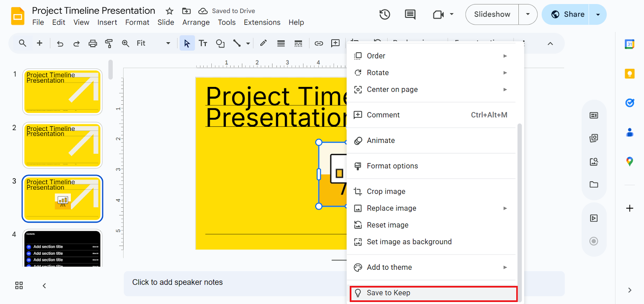Expand the Replace image submenu
Screen dimensions: 644x304
tap(431, 208)
